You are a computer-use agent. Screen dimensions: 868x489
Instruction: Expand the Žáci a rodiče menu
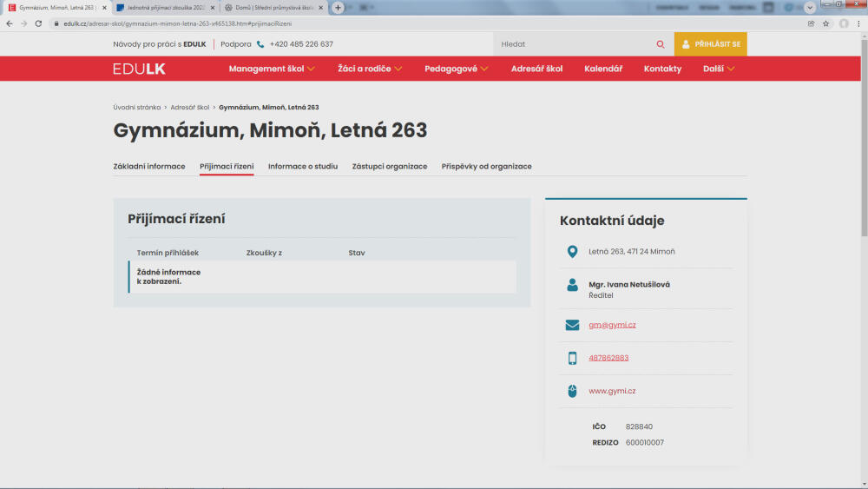[370, 69]
